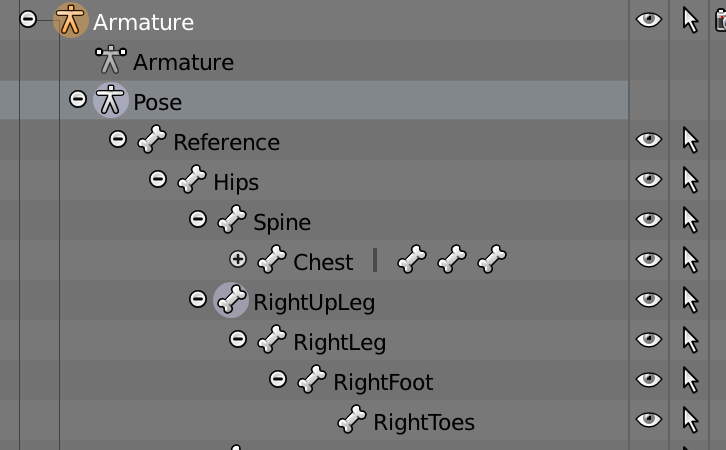
Task: Toggle visibility of the Armature object
Action: 649,20
